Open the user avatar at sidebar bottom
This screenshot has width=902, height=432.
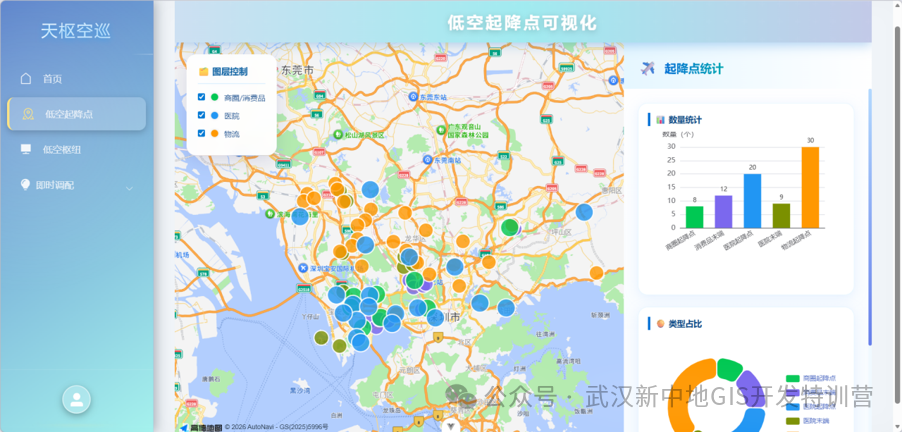click(x=77, y=400)
